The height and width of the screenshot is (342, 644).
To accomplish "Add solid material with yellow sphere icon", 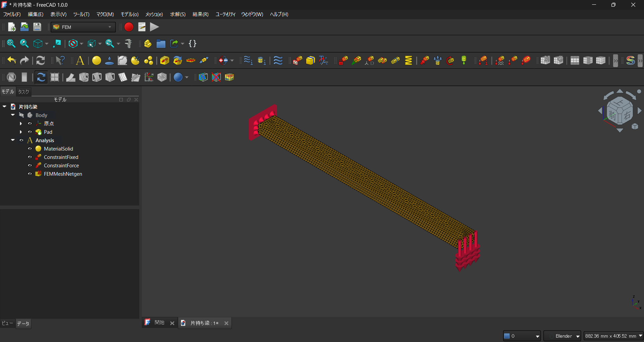I will pyautogui.click(x=97, y=60).
